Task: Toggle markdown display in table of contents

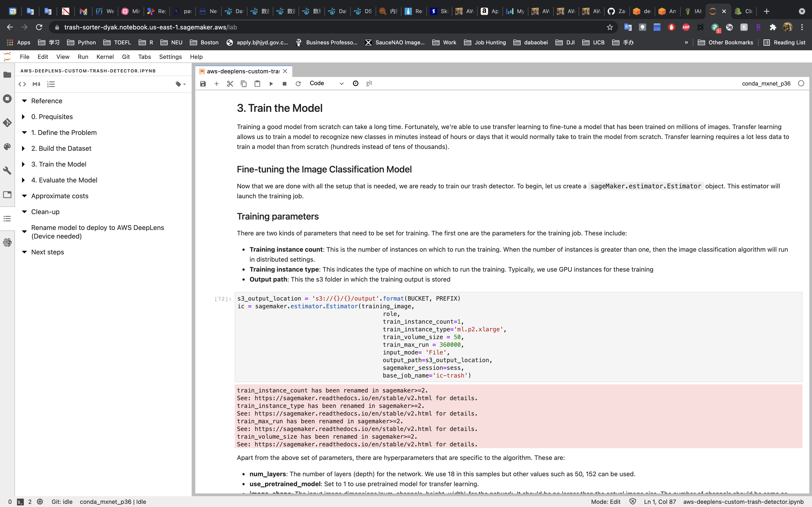Action: tap(36, 84)
